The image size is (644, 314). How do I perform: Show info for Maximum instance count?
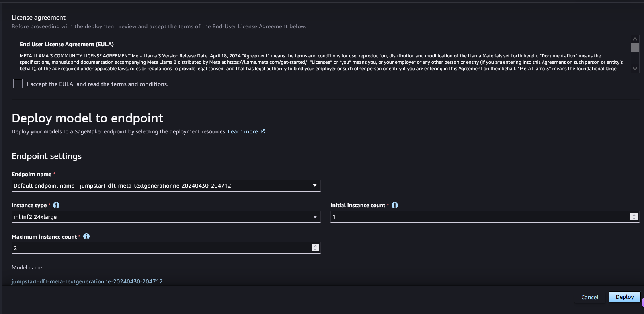pos(86,236)
